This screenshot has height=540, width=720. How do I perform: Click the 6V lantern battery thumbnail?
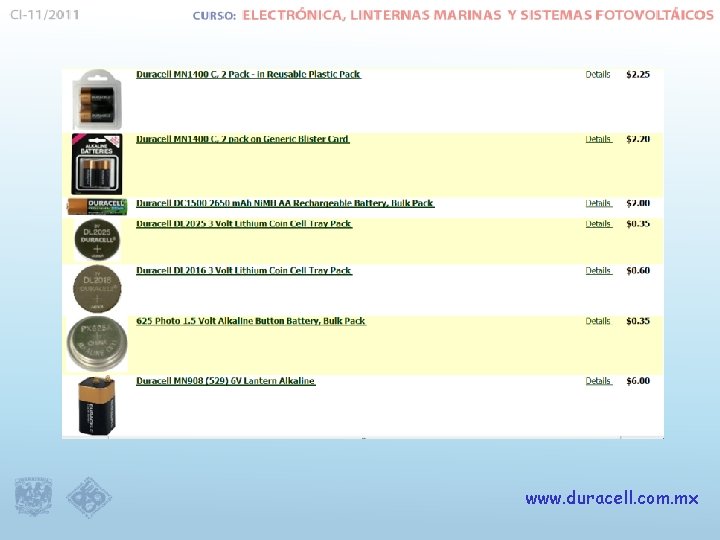coord(97,405)
